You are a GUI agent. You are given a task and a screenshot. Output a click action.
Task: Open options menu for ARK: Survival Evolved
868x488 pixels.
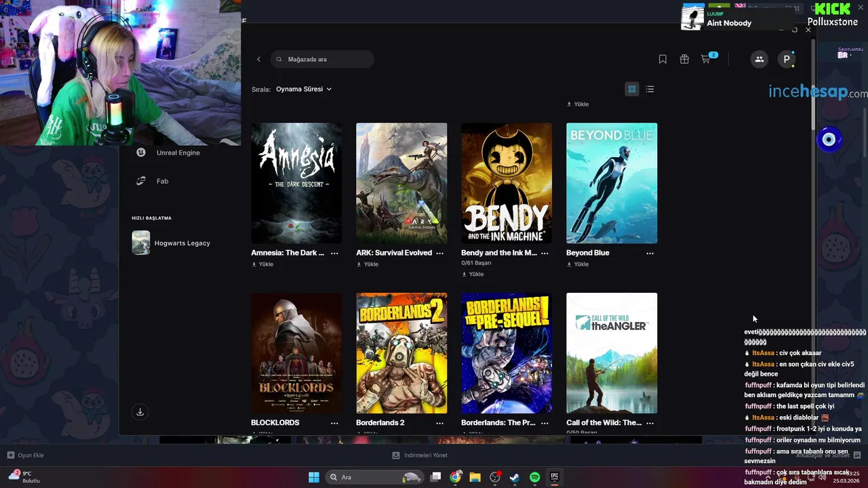coord(439,253)
